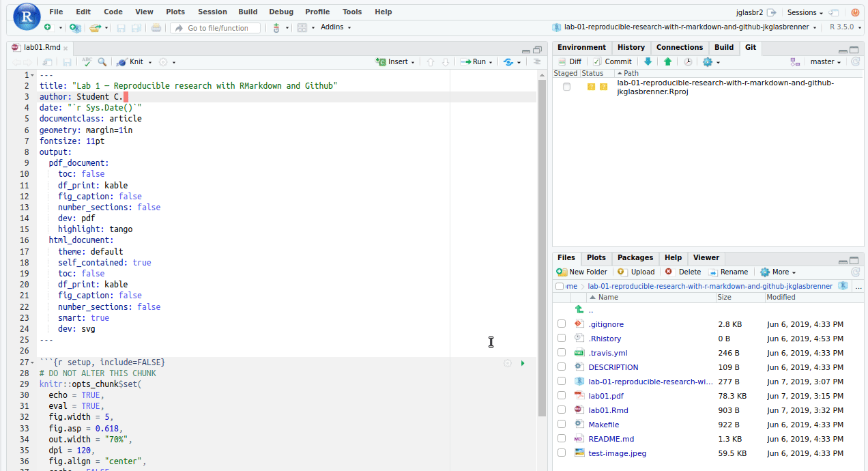Click the new branch icon in Git pane
Screen dimensions: 868x471
pos(795,61)
